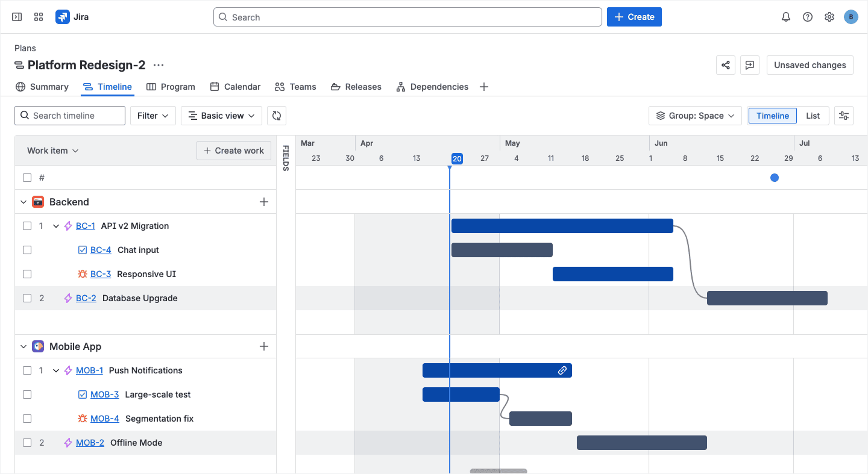Check the API v2 Migration checkbox
The height and width of the screenshot is (474, 868).
coord(27,226)
